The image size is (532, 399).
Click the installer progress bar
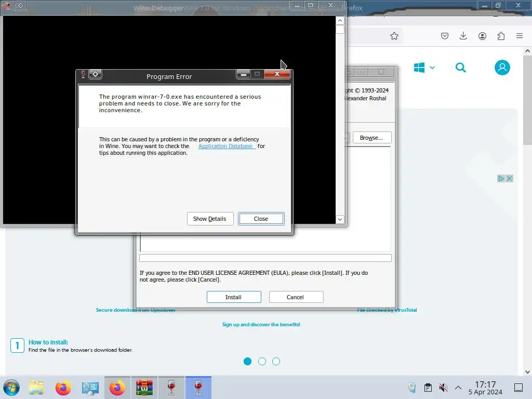click(x=265, y=258)
